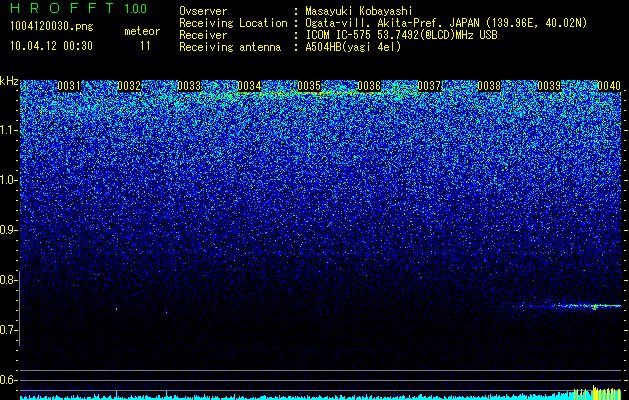Image resolution: width=629 pixels, height=400 pixels.
Task: Click antenna value A504HB(yagi 4el)
Action: [x=353, y=47]
